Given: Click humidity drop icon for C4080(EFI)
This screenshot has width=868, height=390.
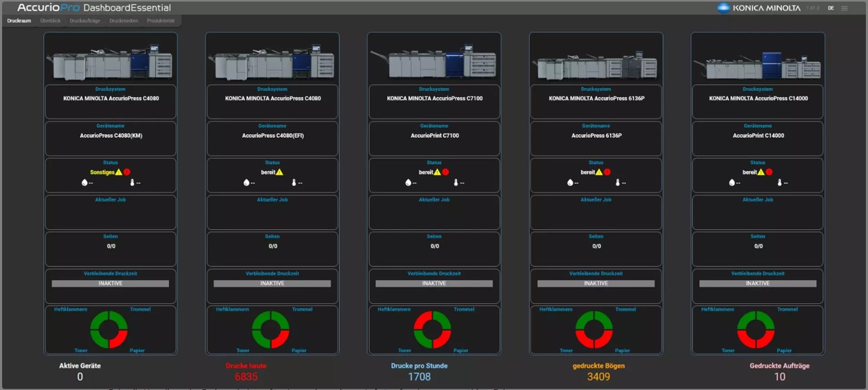Looking at the screenshot, I should pyautogui.click(x=246, y=182).
